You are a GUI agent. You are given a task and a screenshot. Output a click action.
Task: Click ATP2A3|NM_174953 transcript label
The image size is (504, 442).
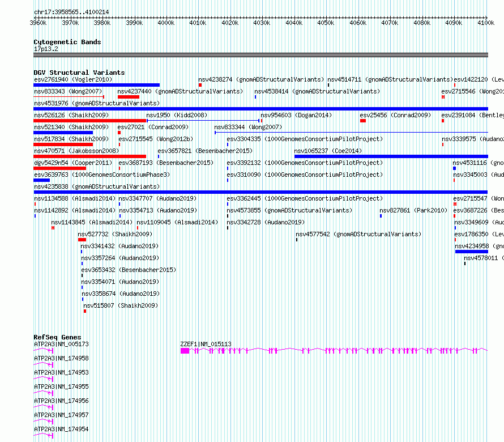(61, 372)
